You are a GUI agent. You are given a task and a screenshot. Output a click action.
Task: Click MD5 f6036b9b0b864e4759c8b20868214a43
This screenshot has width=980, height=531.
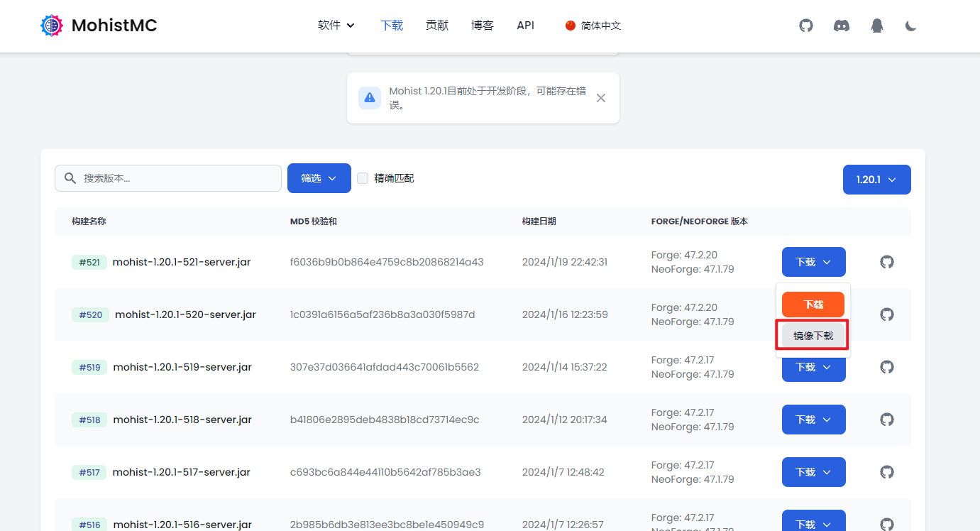click(x=387, y=262)
